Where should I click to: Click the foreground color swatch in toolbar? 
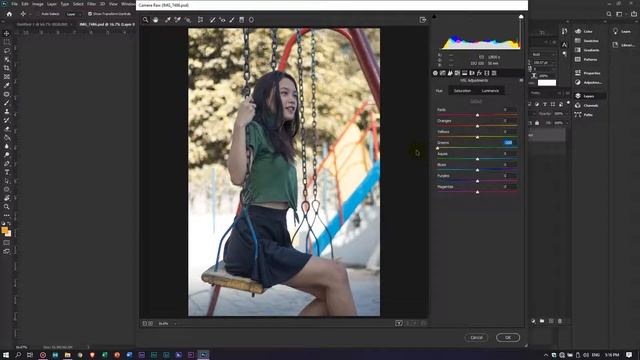4,231
